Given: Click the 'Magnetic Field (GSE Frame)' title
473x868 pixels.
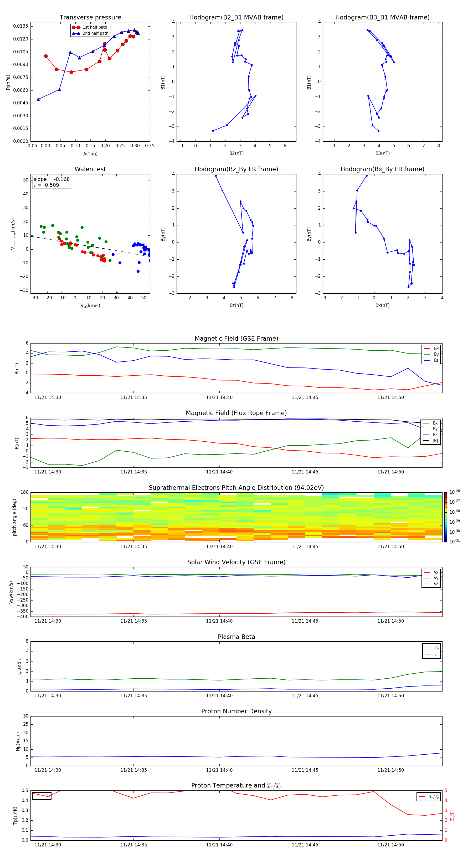Looking at the screenshot, I should tap(236, 339).
